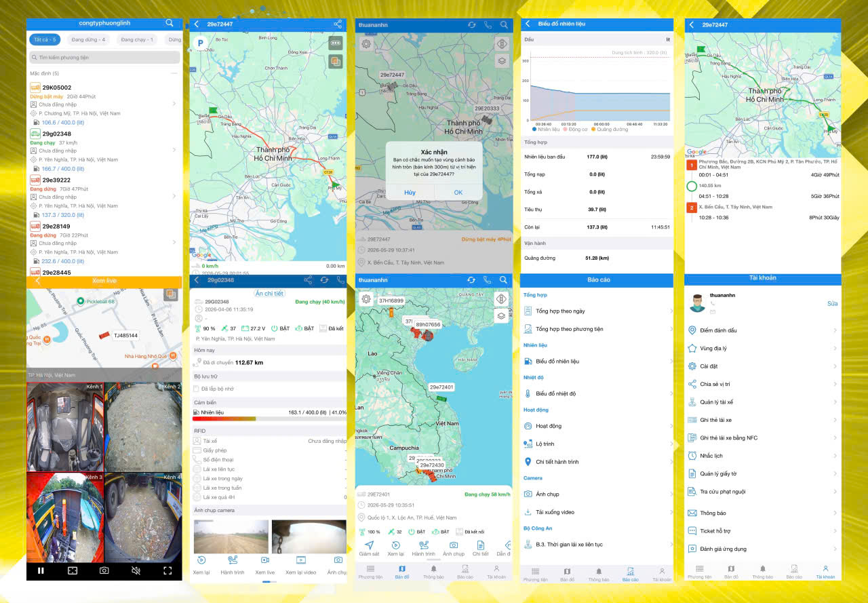Open fullscreen in the Xem live player

click(167, 570)
